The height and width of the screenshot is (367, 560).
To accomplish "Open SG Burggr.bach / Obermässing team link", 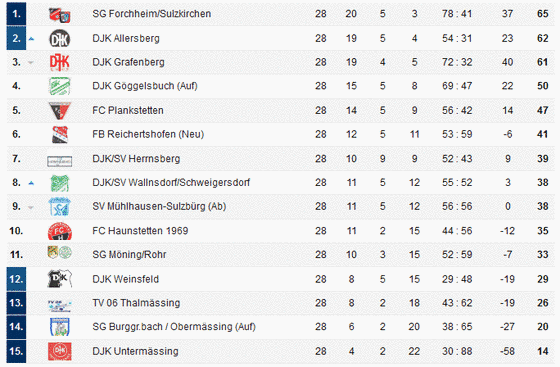I will coord(174,327).
